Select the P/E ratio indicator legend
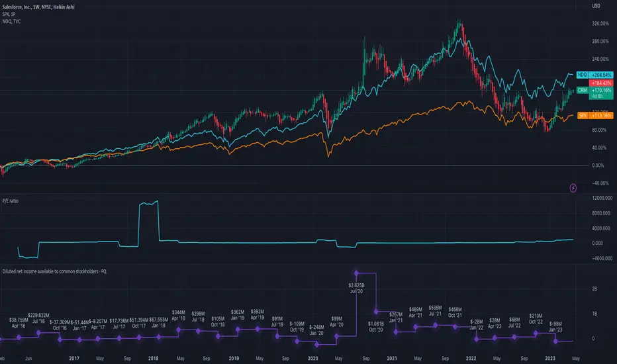 [x=10, y=201]
